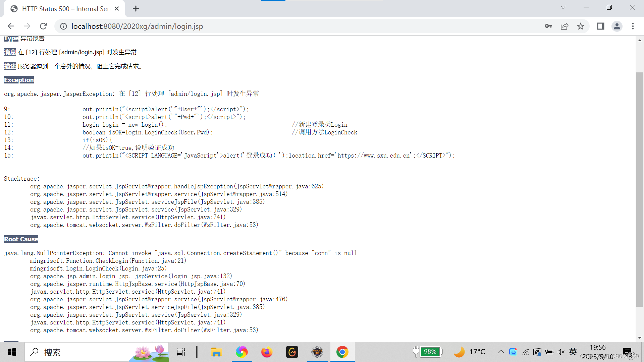The image size is (644, 362).
Task: Open a new browser tab
Action: click(x=136, y=9)
